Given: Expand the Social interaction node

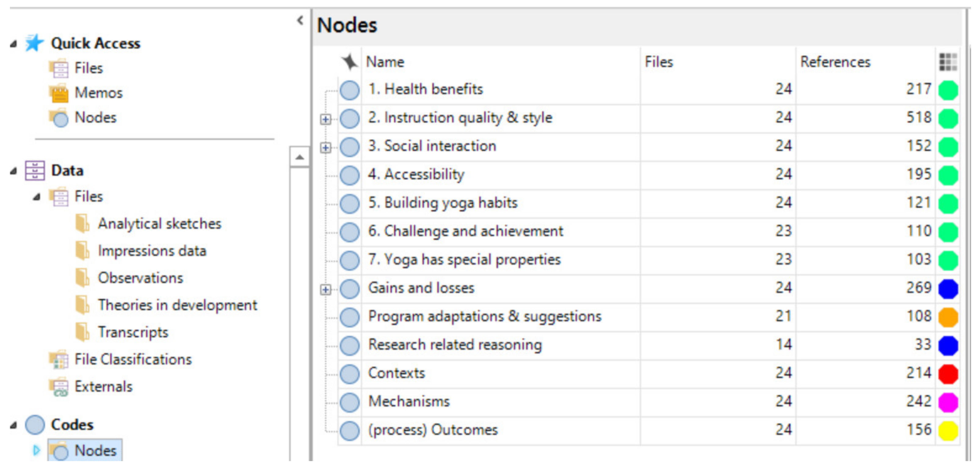Looking at the screenshot, I should (x=326, y=148).
